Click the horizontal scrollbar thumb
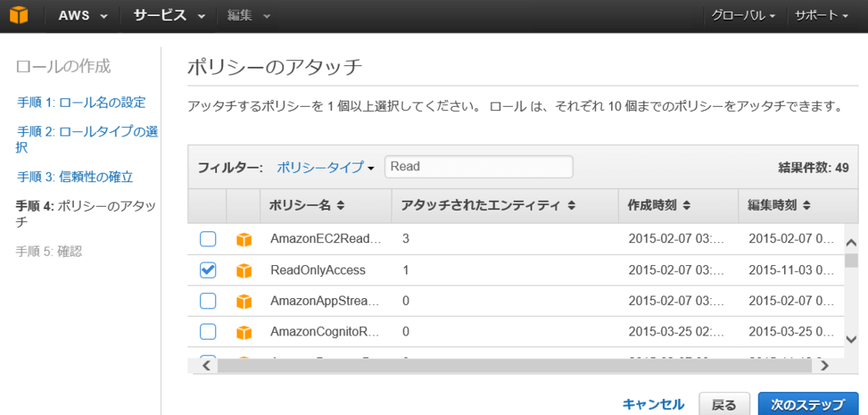This screenshot has width=868, height=415. (x=515, y=365)
